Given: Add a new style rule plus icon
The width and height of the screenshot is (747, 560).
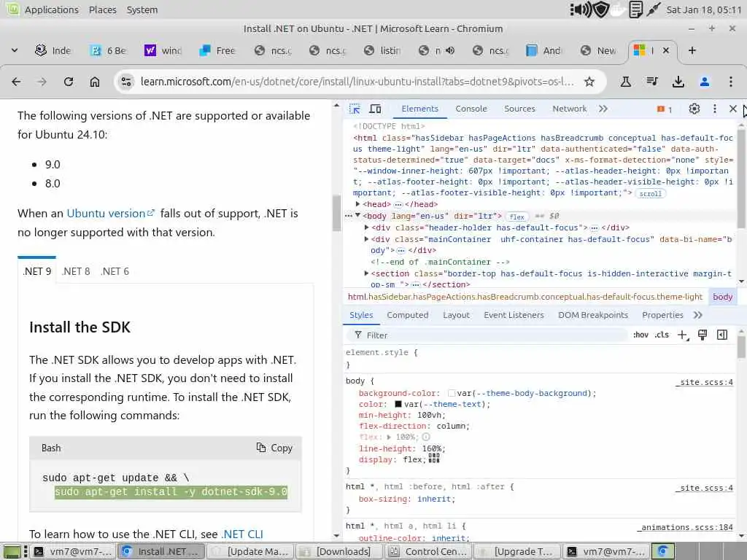Looking at the screenshot, I should [x=683, y=335].
